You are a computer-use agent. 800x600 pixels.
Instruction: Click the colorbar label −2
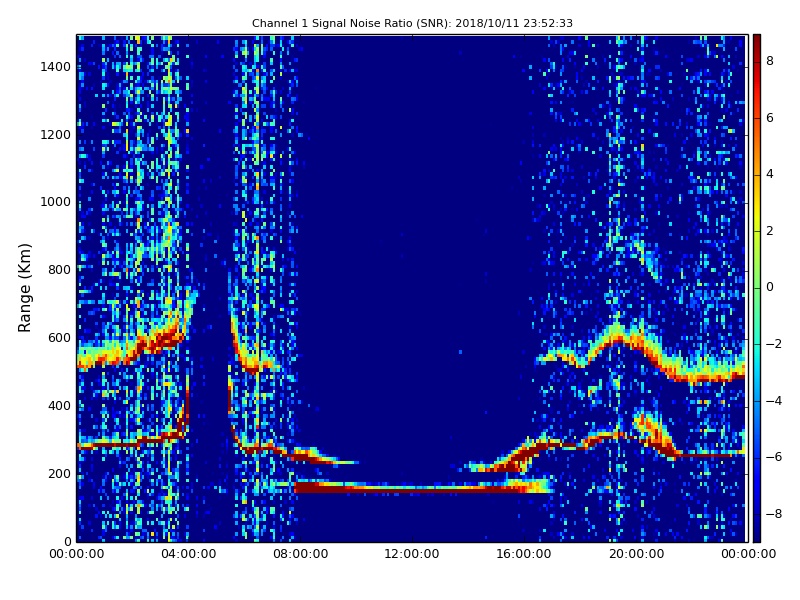[773, 344]
